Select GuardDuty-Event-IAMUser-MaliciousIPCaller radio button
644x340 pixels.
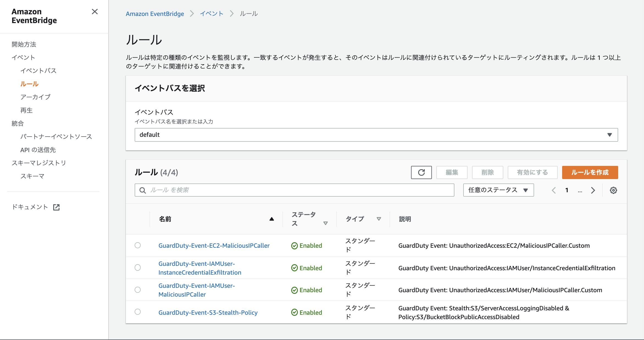pyautogui.click(x=138, y=290)
